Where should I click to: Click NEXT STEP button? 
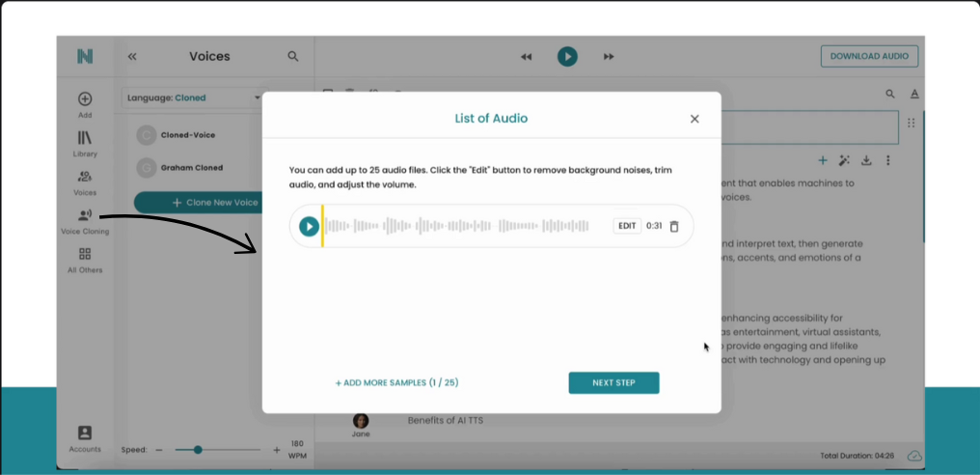click(x=613, y=383)
